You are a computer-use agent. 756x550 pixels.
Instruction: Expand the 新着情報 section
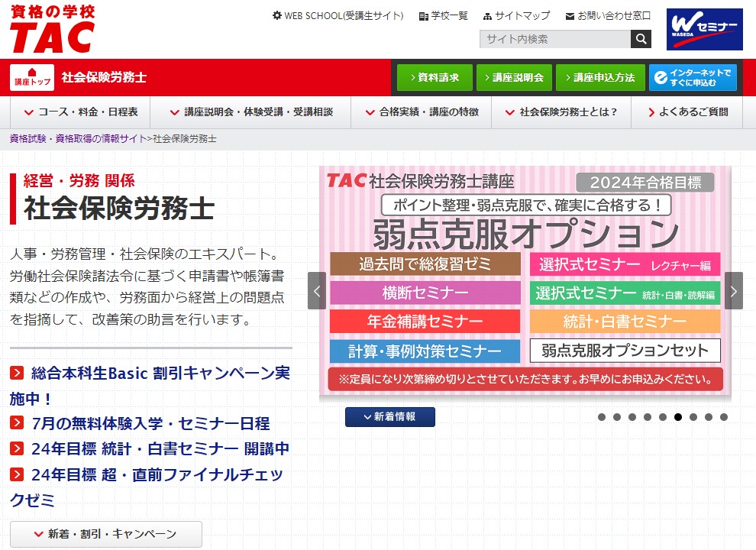[389, 417]
